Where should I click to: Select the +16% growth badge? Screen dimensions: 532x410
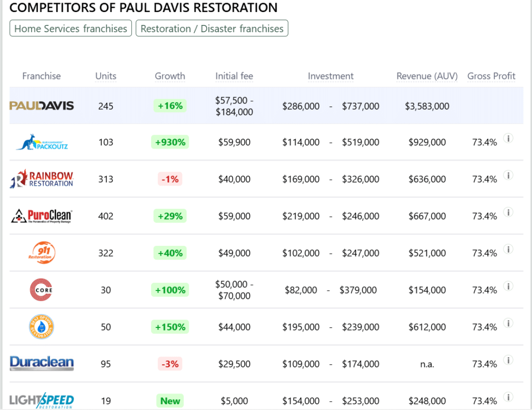coord(170,106)
